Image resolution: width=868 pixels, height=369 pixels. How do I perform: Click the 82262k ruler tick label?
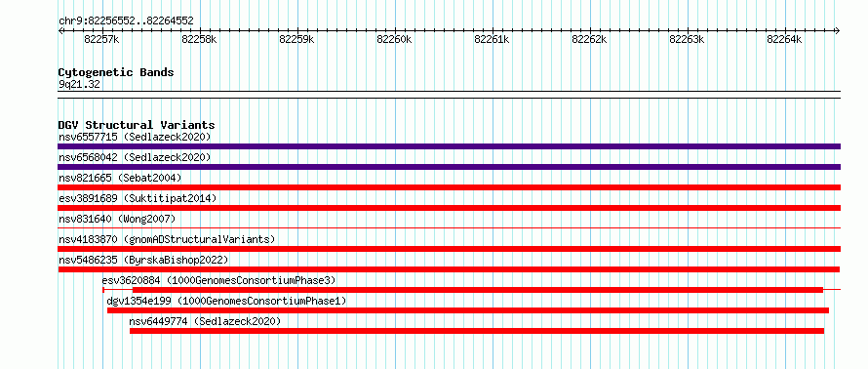coord(589,40)
